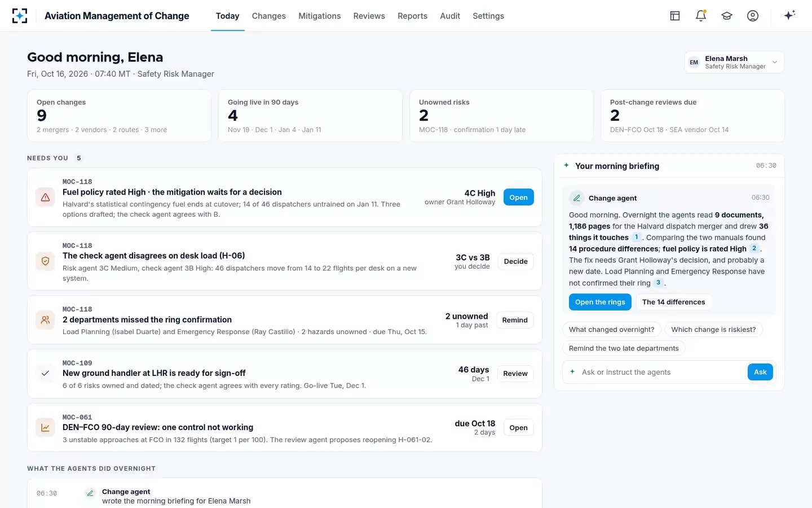Open notifications bell icon
Viewport: 812px width, 508px height.
click(701, 16)
